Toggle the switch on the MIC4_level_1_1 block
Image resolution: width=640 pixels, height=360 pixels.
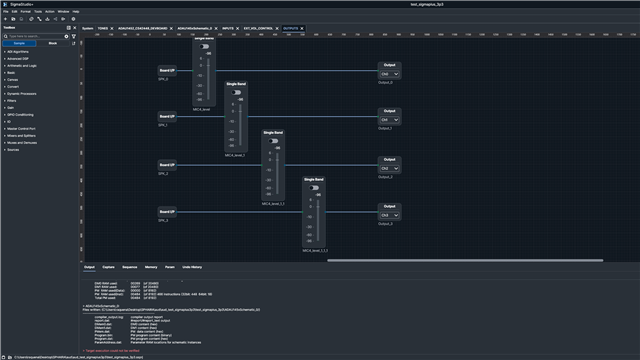(273, 141)
